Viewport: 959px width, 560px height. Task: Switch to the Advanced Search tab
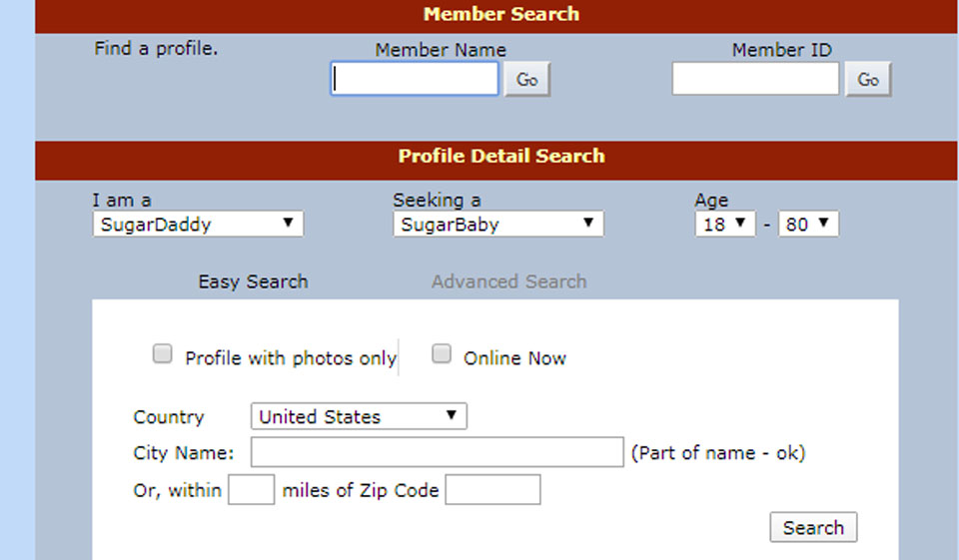click(x=508, y=281)
